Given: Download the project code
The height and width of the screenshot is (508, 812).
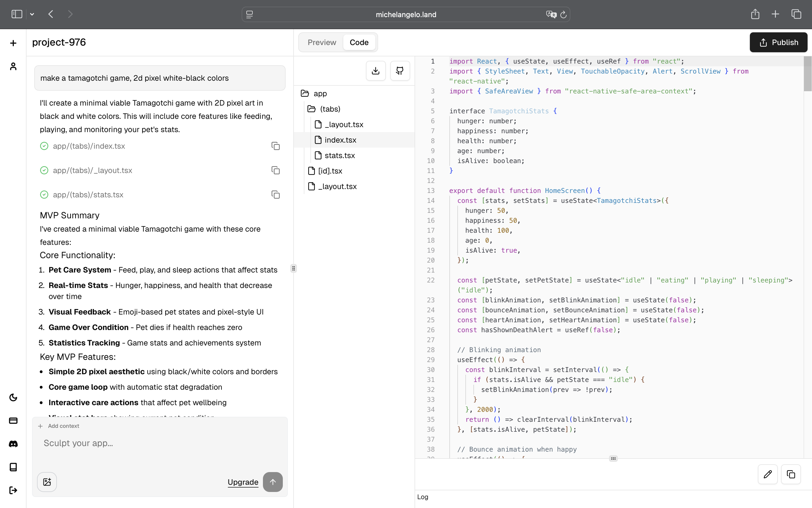Looking at the screenshot, I should [x=376, y=70].
